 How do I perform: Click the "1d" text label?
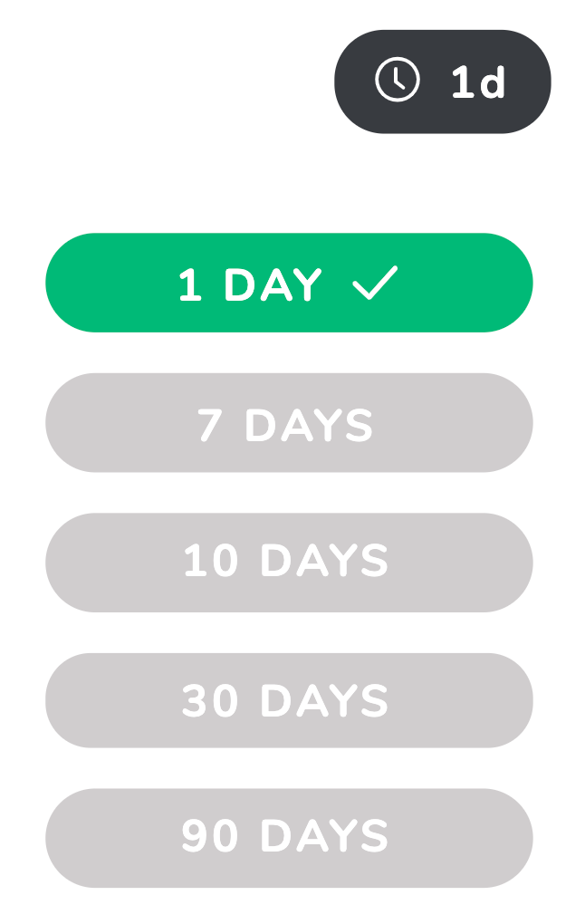click(x=478, y=82)
